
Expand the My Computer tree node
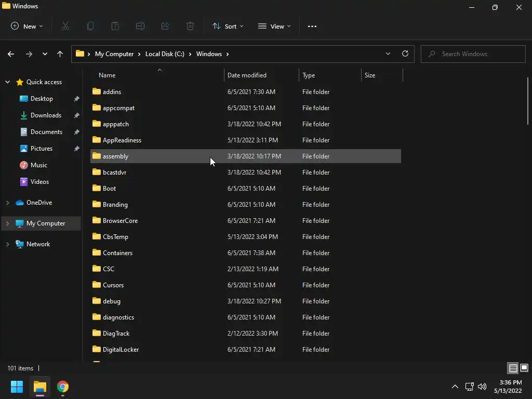[x=7, y=223]
